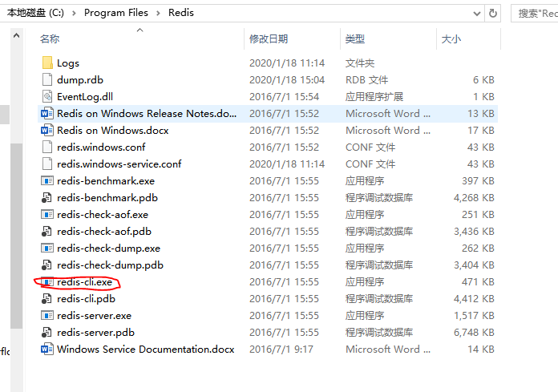Click the 文件夹 type of Logs
This screenshot has width=558, height=392.
click(x=360, y=63)
